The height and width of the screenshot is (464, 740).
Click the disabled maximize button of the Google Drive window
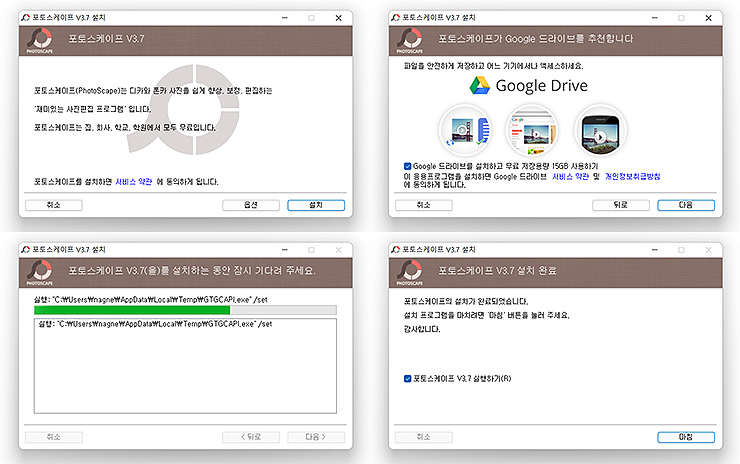681,18
